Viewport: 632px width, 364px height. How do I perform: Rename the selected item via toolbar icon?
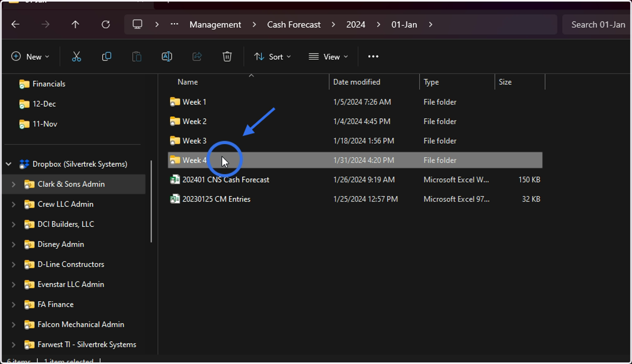click(x=167, y=56)
